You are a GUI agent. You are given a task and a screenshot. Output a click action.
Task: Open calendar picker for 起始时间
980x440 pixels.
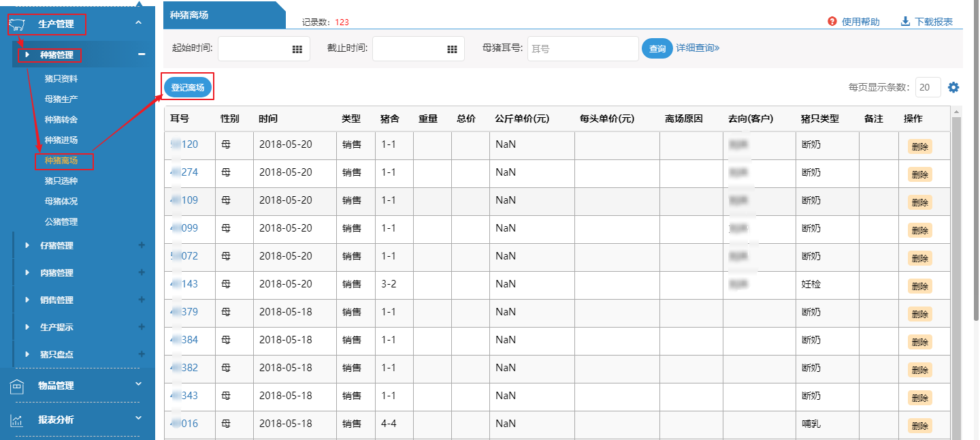click(x=297, y=49)
